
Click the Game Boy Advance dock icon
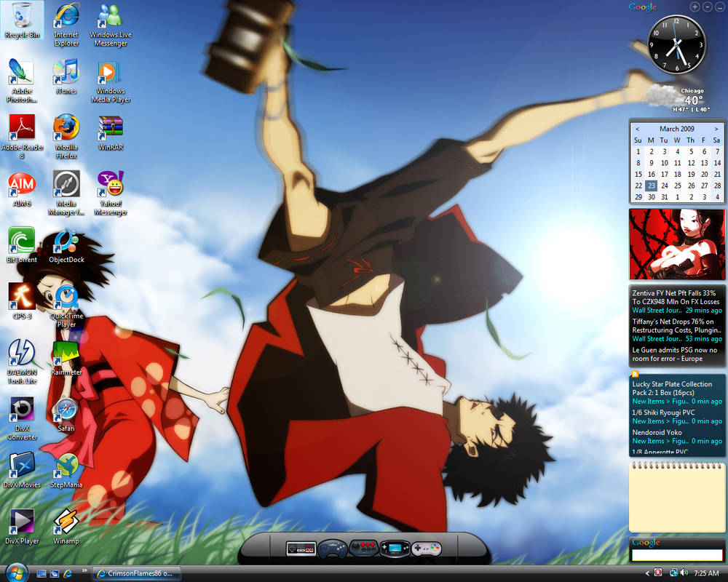[x=395, y=549]
